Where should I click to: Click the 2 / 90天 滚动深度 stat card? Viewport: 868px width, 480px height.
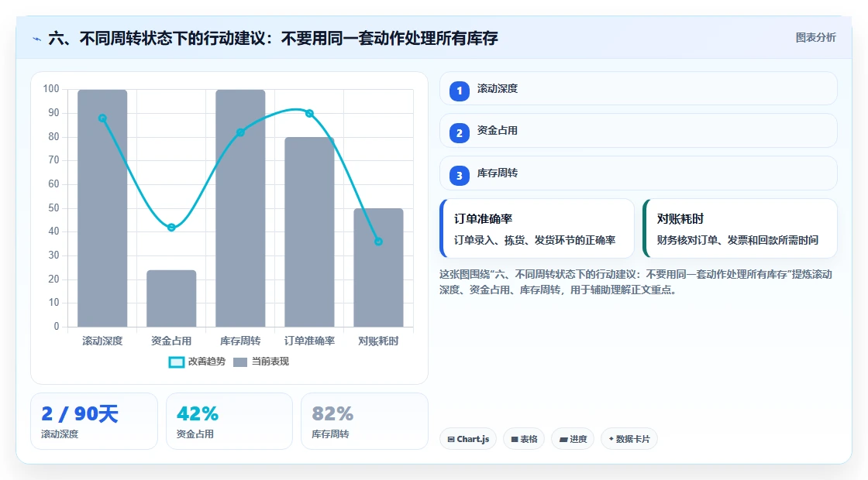(x=94, y=421)
